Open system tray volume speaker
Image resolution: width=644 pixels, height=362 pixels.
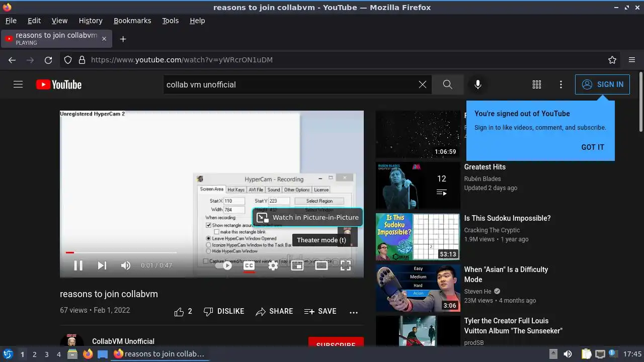[568, 354]
